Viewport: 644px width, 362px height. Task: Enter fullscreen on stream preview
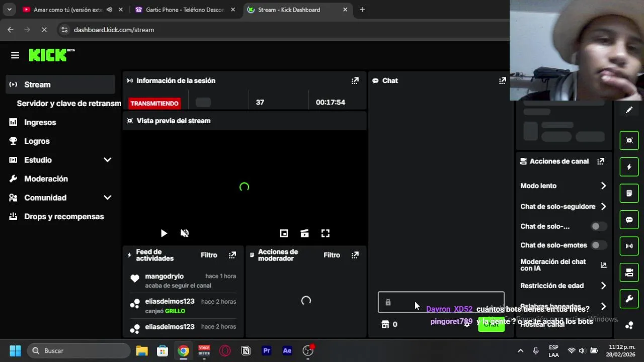tap(326, 233)
